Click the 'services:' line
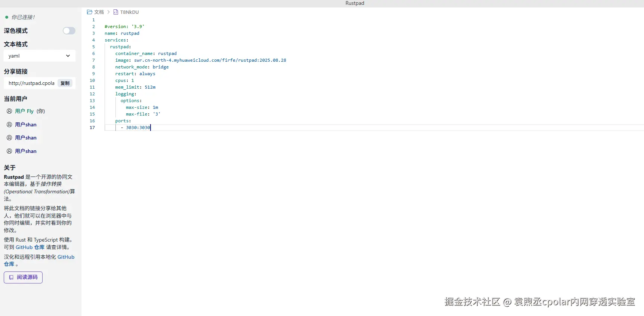644x316 pixels. (x=117, y=40)
